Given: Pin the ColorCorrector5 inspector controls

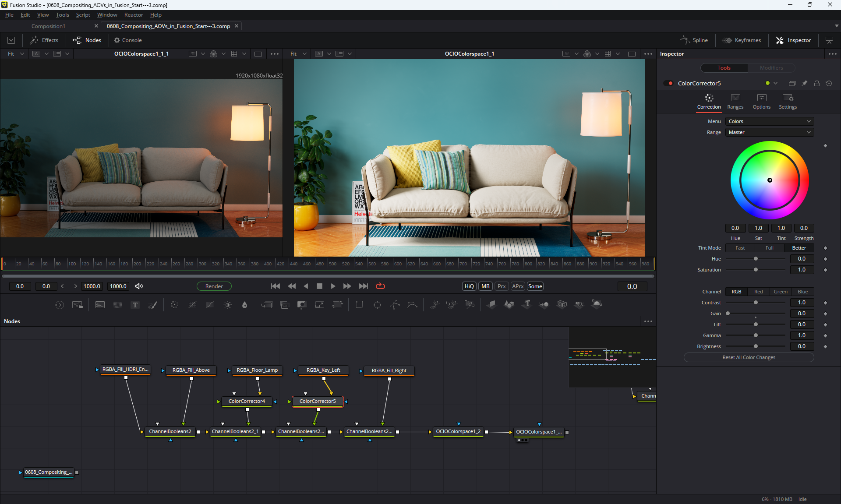Looking at the screenshot, I should tap(804, 83).
